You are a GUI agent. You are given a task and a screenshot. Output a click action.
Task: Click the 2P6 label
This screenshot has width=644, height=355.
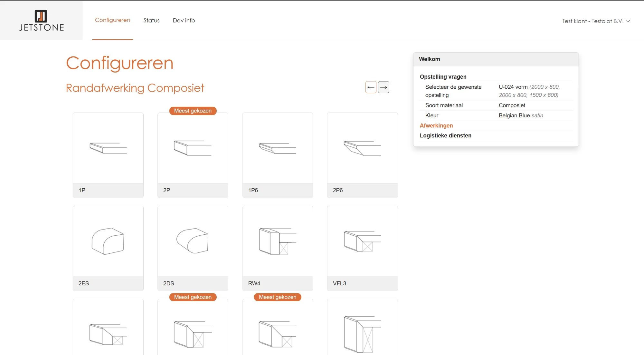338,190
